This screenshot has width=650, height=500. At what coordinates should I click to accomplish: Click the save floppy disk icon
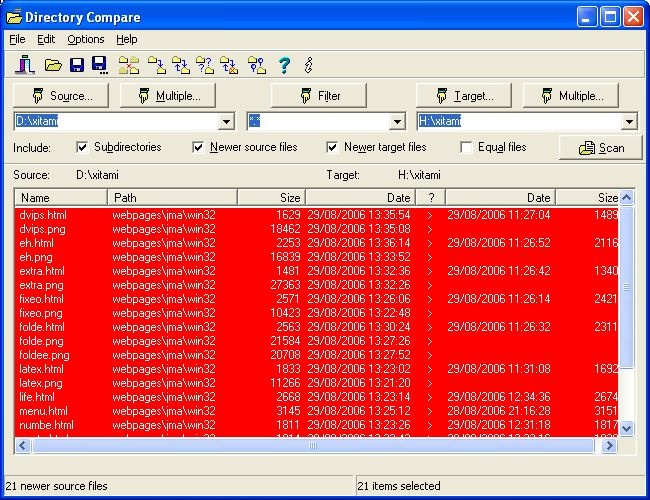[x=77, y=65]
